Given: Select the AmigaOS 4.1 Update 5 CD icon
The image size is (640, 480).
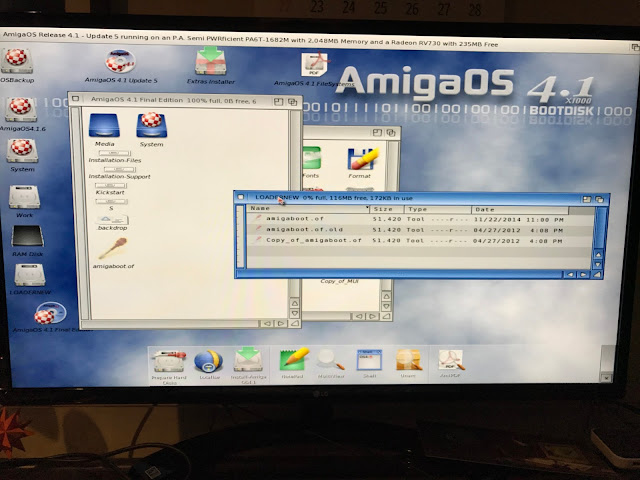Looking at the screenshot, I should tap(120, 61).
